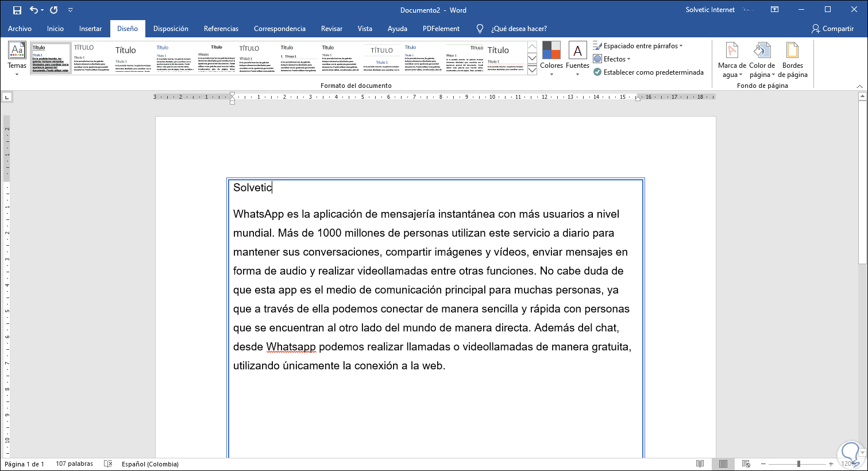Open the Bordes de página dialog
The height and width of the screenshot is (471, 868).
click(793, 60)
